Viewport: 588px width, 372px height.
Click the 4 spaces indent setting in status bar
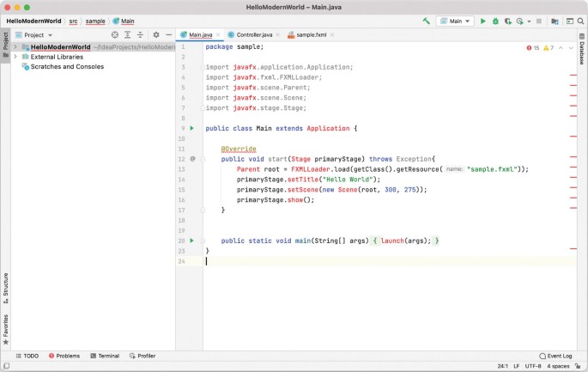(x=558, y=366)
